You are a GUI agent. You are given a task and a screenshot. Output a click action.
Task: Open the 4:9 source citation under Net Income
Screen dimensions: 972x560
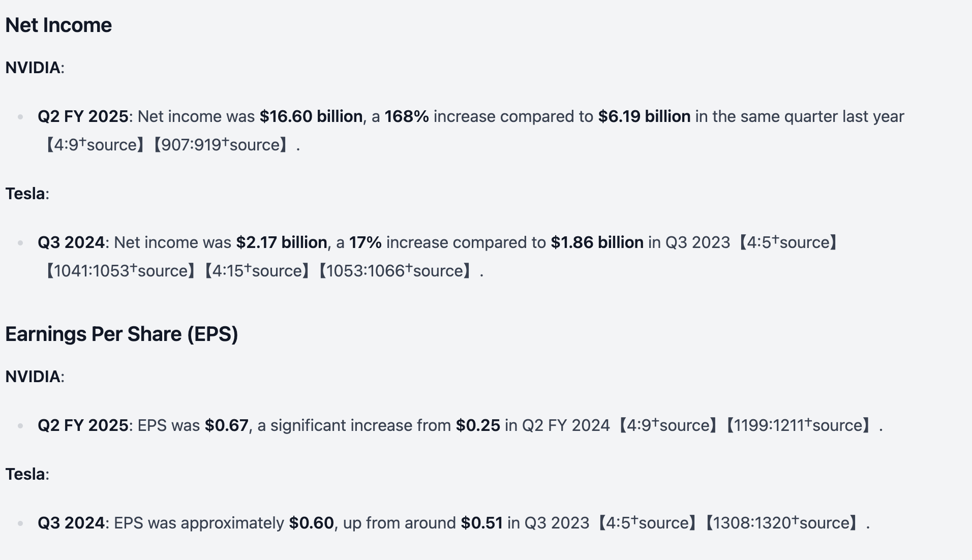tap(95, 145)
